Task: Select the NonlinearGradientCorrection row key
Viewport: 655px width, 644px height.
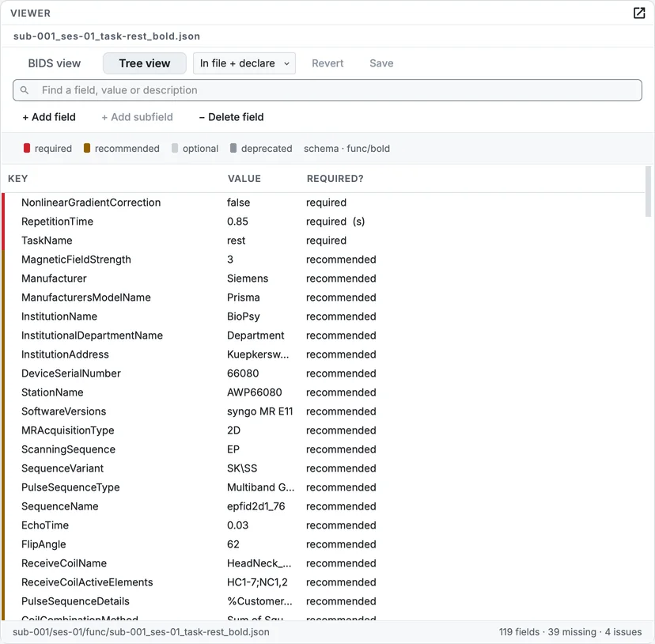Action: click(x=91, y=203)
